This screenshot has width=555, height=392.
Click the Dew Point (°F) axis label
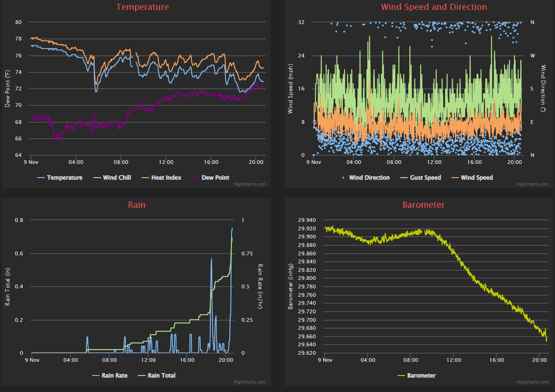[x=8, y=89]
